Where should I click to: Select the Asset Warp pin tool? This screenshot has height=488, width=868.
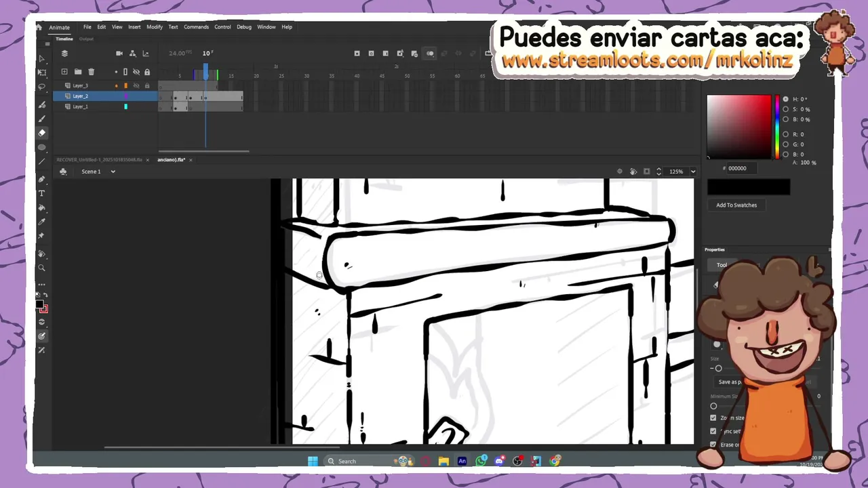[41, 236]
